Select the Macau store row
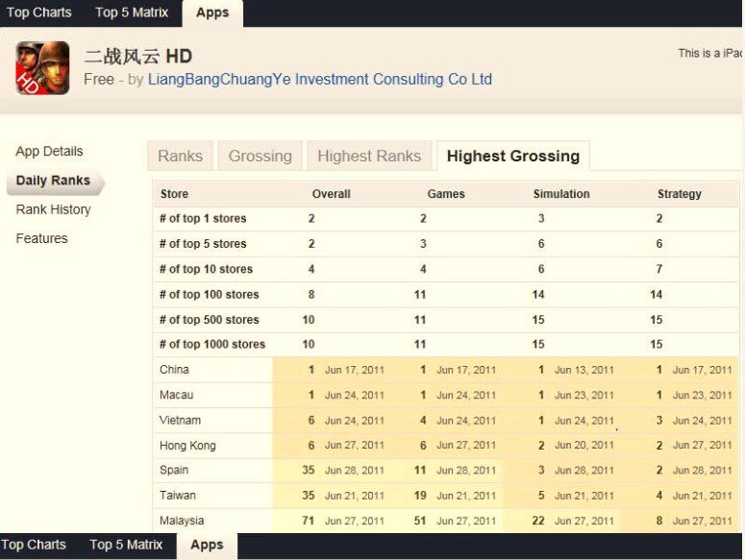This screenshot has width=745, height=560. click(446, 395)
